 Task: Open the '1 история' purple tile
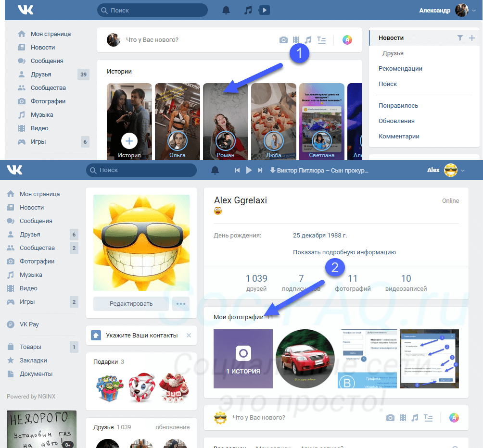point(243,359)
